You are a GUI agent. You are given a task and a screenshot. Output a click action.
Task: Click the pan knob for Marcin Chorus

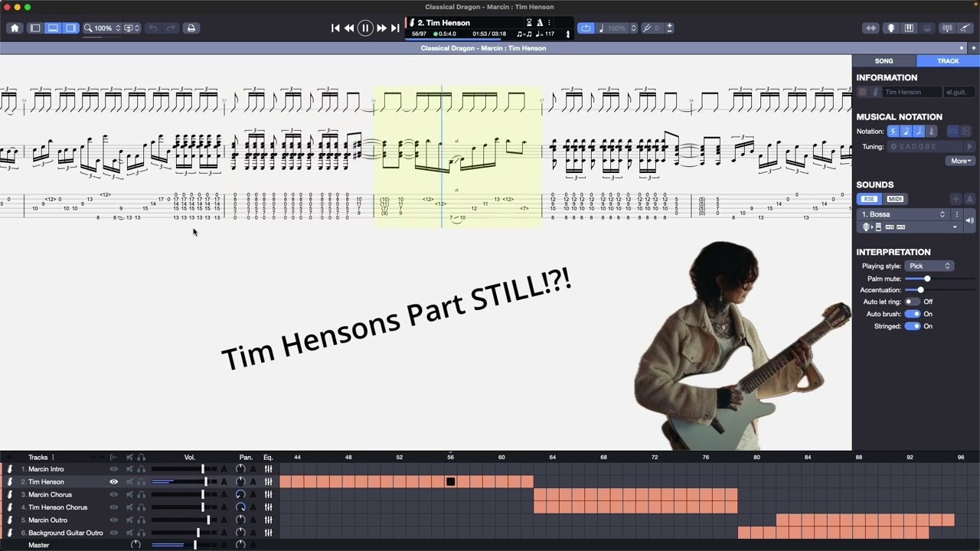(240, 495)
